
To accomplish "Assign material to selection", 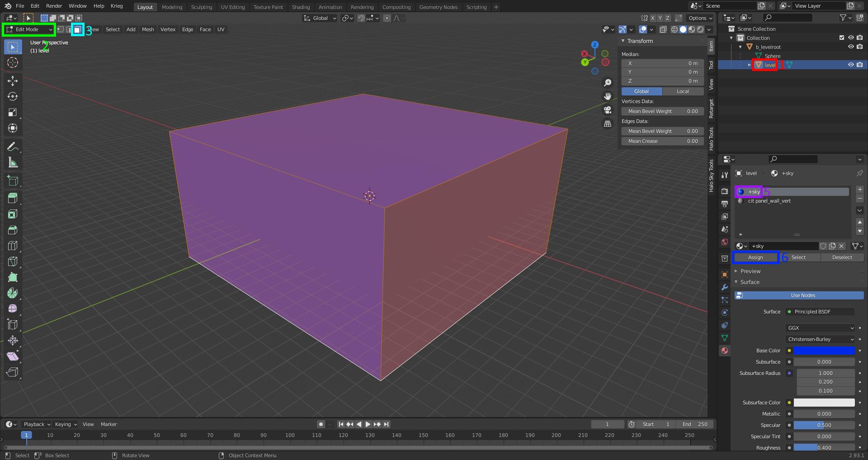I will (755, 257).
